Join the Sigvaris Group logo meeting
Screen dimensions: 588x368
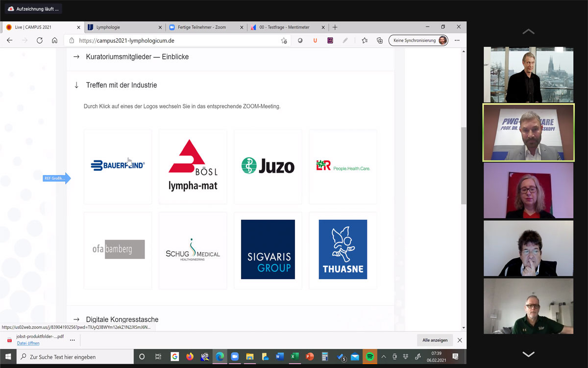268,250
